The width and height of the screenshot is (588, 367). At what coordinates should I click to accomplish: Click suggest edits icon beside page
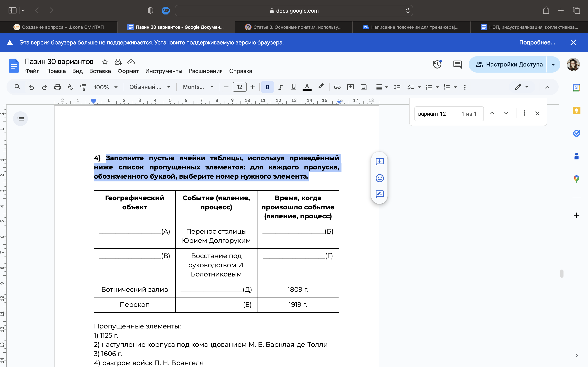pos(380,194)
